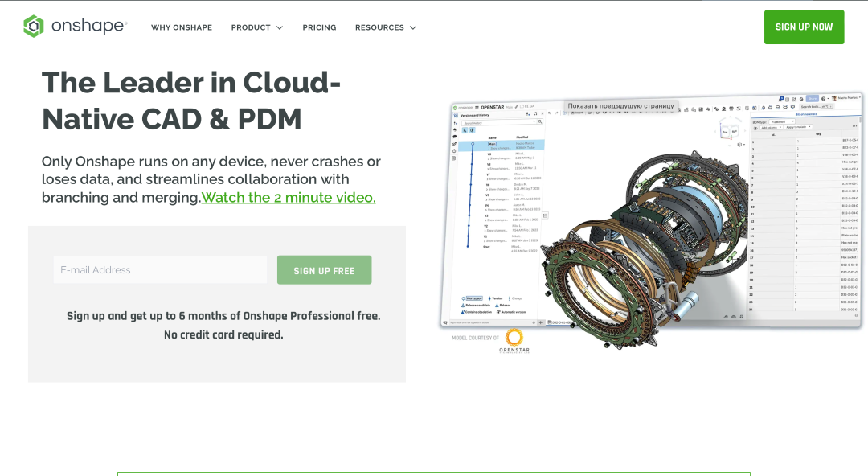Open the Why Onshape menu item
868x476 pixels.
[x=182, y=27]
